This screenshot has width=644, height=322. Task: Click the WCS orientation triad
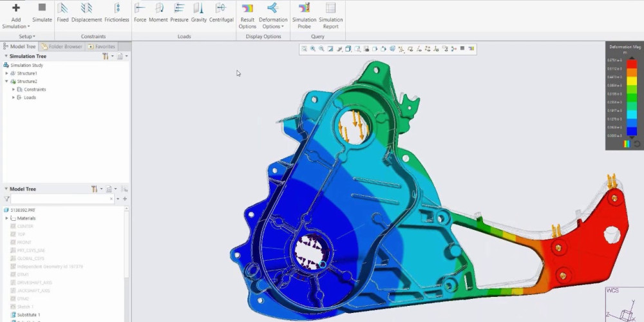(624, 306)
